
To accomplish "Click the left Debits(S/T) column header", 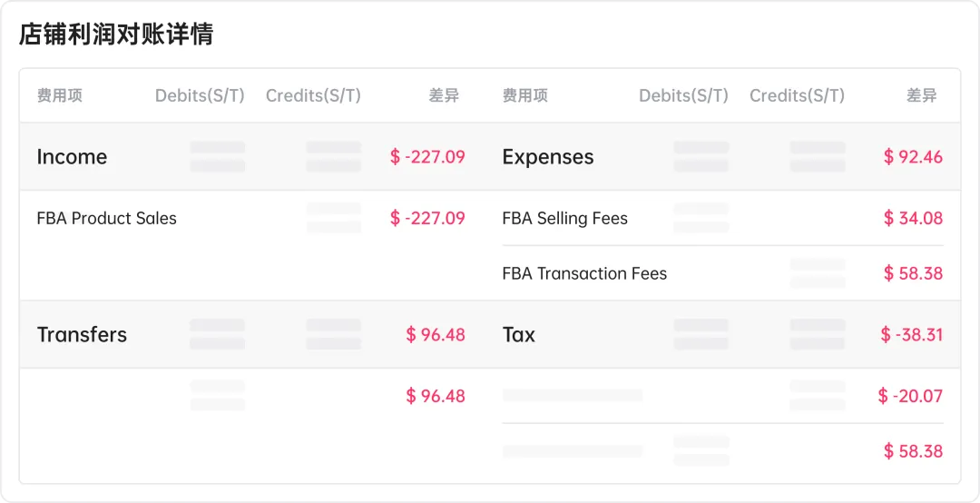I will point(200,95).
